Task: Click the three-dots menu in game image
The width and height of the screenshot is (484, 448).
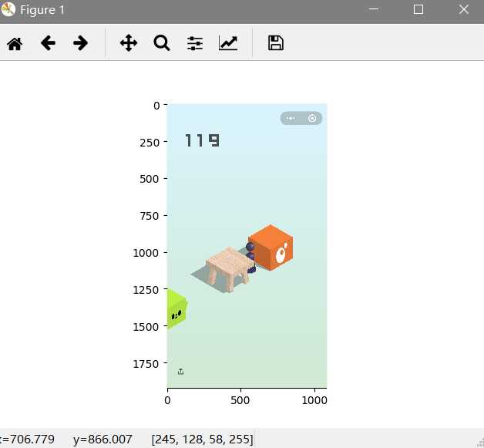Action: click(291, 118)
